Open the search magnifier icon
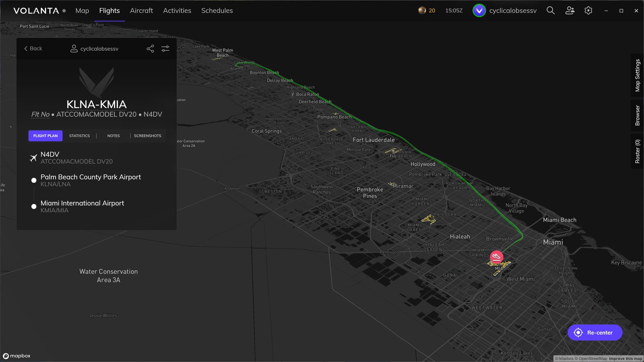 point(550,10)
